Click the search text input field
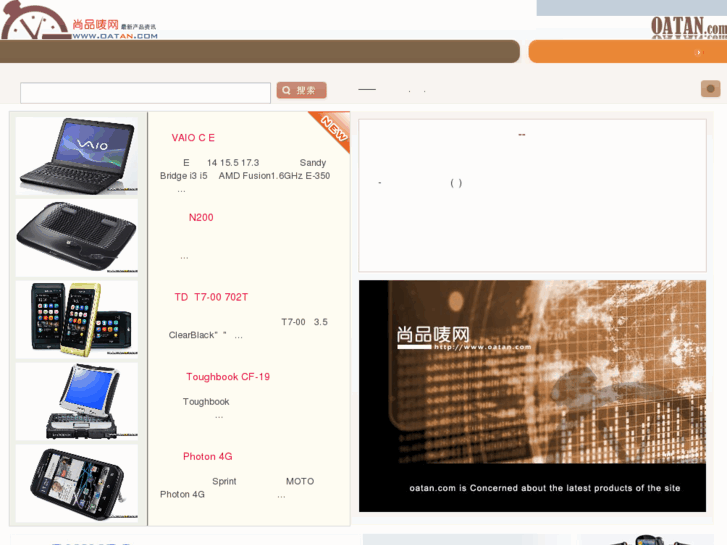727x545 pixels. click(x=145, y=93)
